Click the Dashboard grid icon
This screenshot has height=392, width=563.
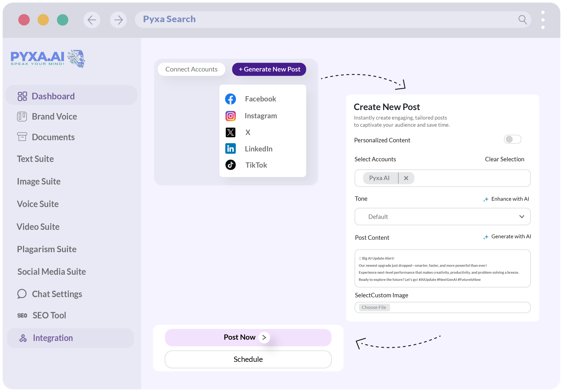22,96
